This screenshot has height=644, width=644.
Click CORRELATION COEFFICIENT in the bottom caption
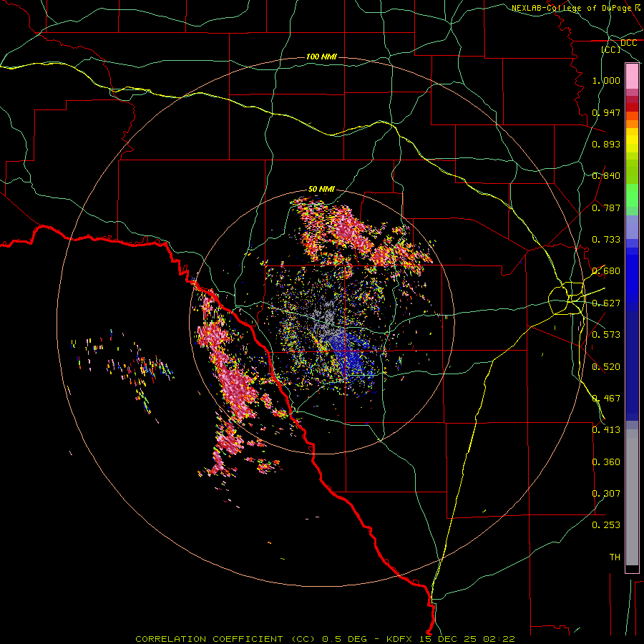209,639
